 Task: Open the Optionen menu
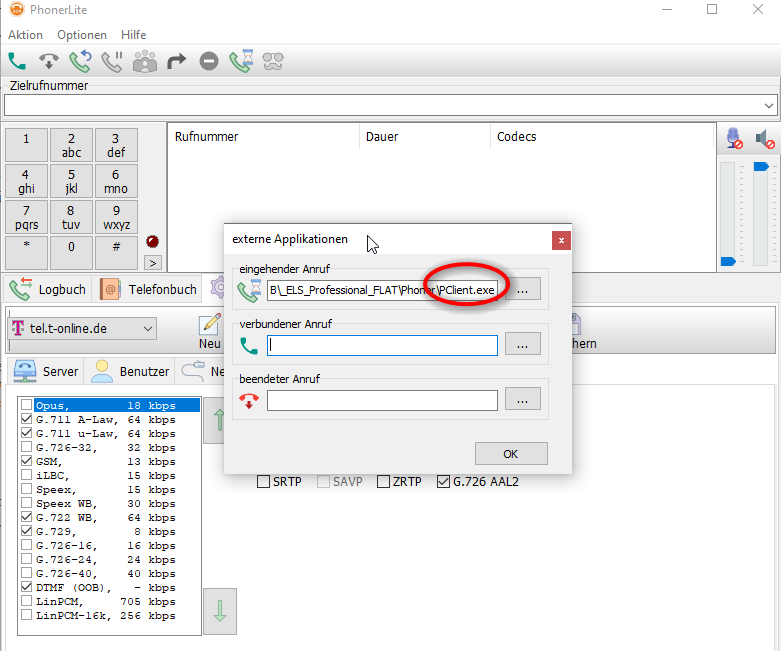coord(82,35)
